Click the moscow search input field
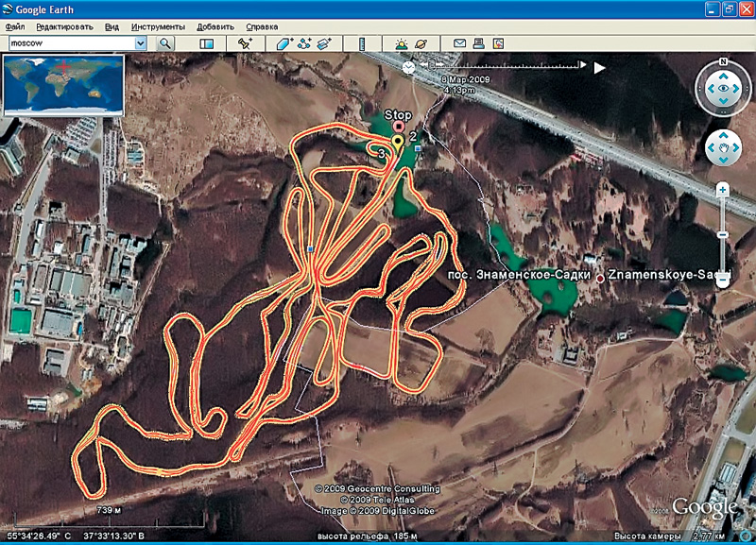The width and height of the screenshot is (756, 545). pyautogui.click(x=72, y=43)
